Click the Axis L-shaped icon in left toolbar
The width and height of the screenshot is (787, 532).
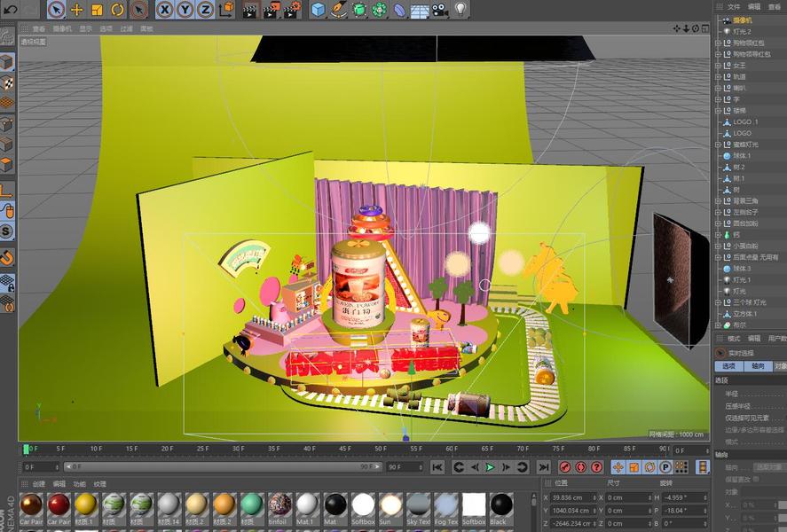click(7, 191)
